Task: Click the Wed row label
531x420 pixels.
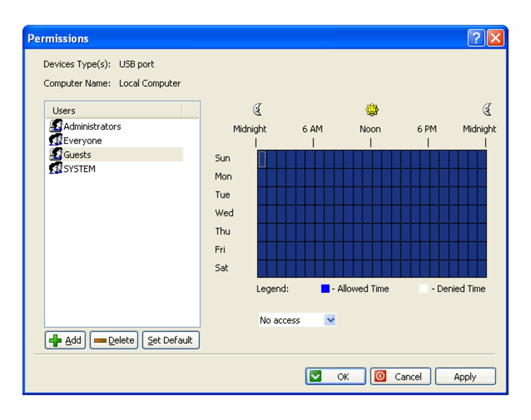Action: click(224, 213)
